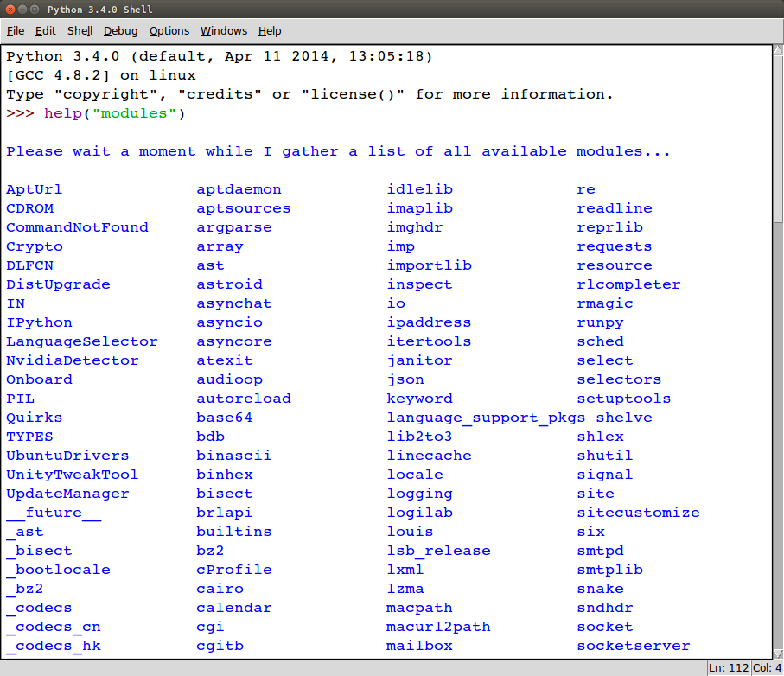Click the IPython module name

click(x=39, y=322)
